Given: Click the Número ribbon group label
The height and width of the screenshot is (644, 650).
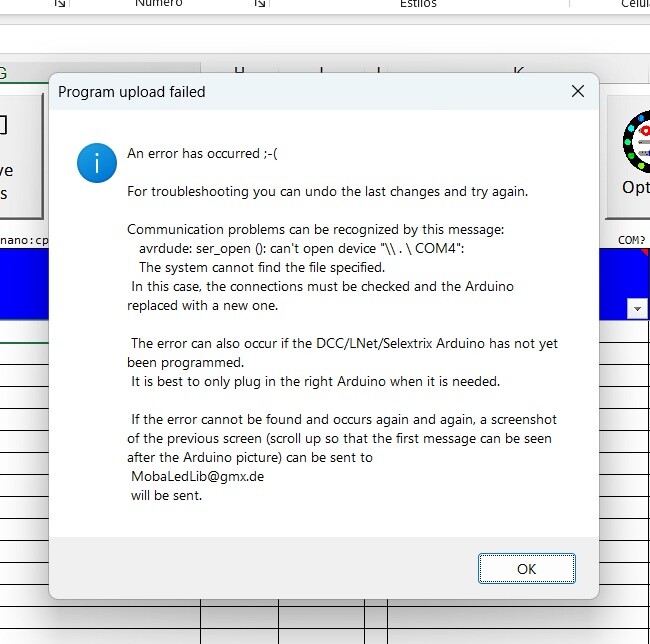Looking at the screenshot, I should pyautogui.click(x=158, y=4).
